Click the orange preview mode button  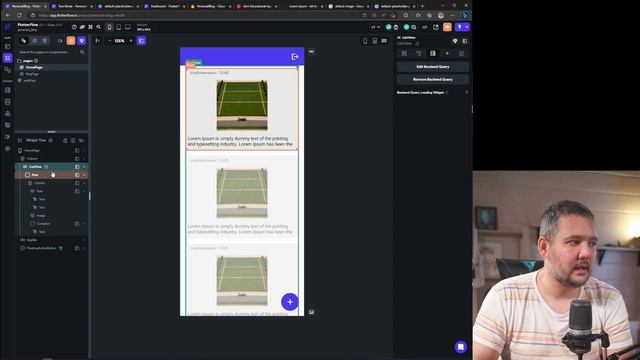click(447, 27)
